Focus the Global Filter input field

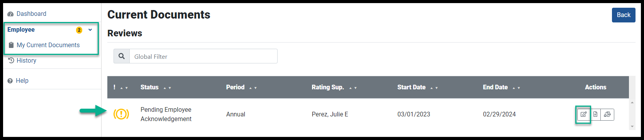pos(203,56)
